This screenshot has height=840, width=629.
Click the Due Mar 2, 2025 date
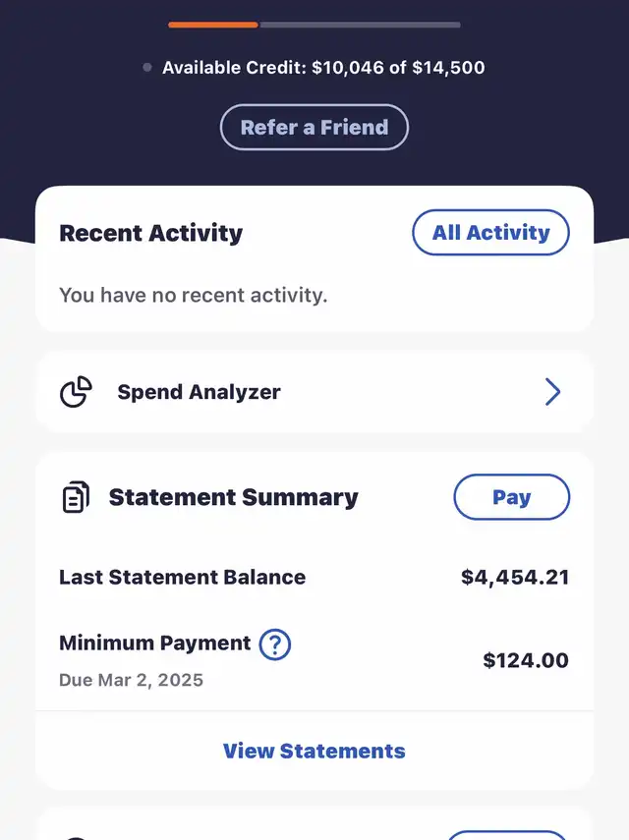tap(132, 680)
